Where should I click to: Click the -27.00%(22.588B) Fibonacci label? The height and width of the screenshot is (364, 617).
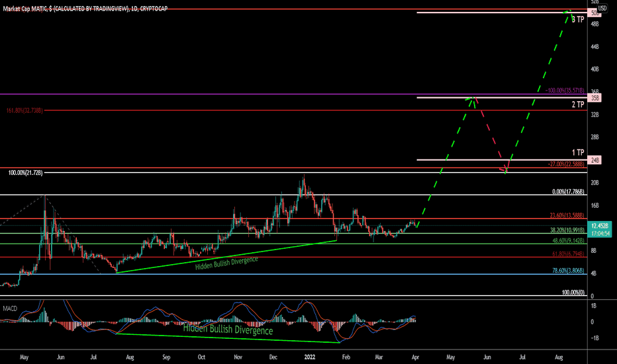tap(566, 164)
